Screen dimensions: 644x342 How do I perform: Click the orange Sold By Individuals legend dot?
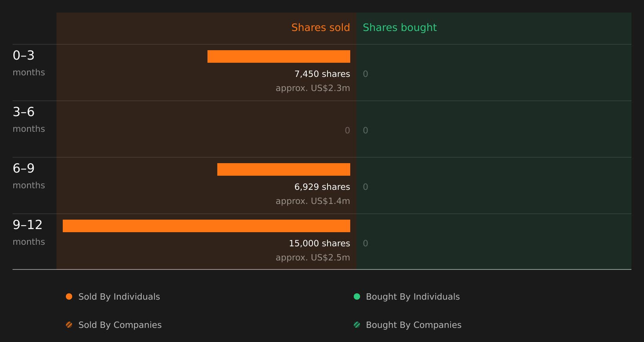click(x=69, y=297)
